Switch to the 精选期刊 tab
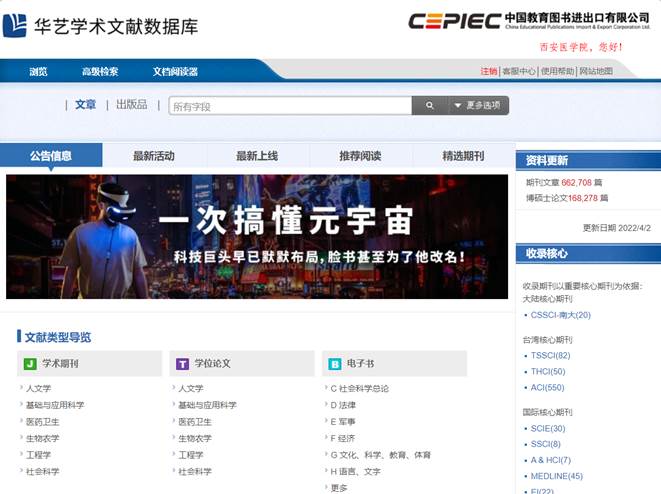Viewport: 661px width, 494px height. pyautogui.click(x=463, y=156)
